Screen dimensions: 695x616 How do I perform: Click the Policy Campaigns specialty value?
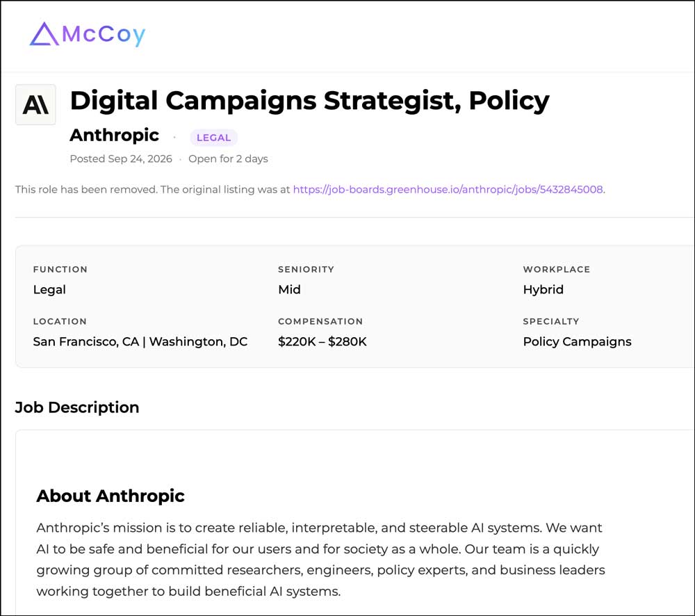click(577, 341)
